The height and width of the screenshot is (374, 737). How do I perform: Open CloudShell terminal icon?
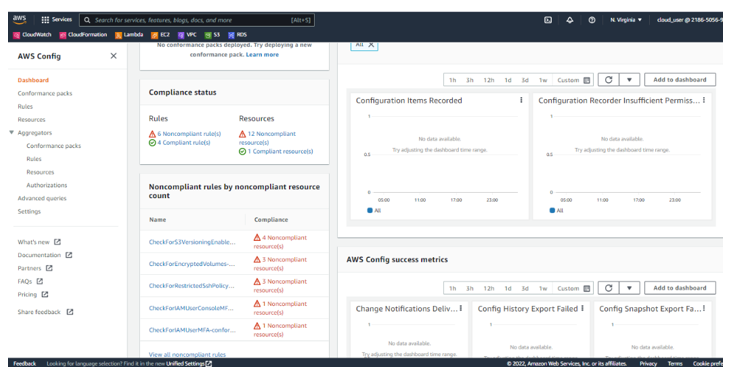(x=548, y=20)
